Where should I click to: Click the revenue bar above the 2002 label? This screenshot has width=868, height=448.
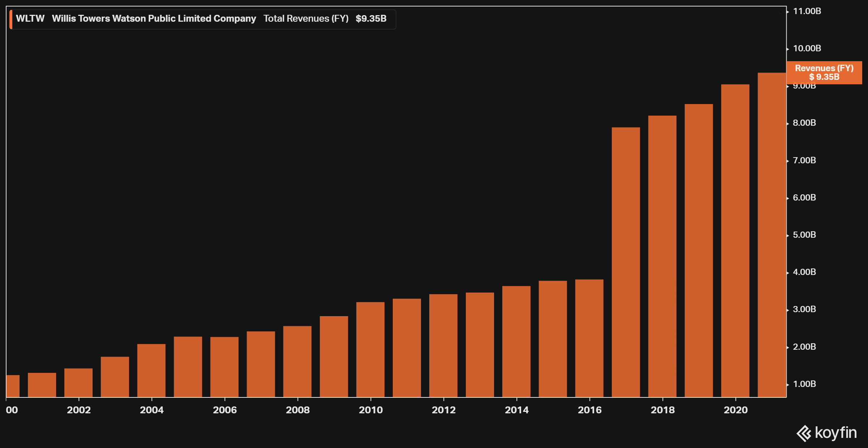78,383
